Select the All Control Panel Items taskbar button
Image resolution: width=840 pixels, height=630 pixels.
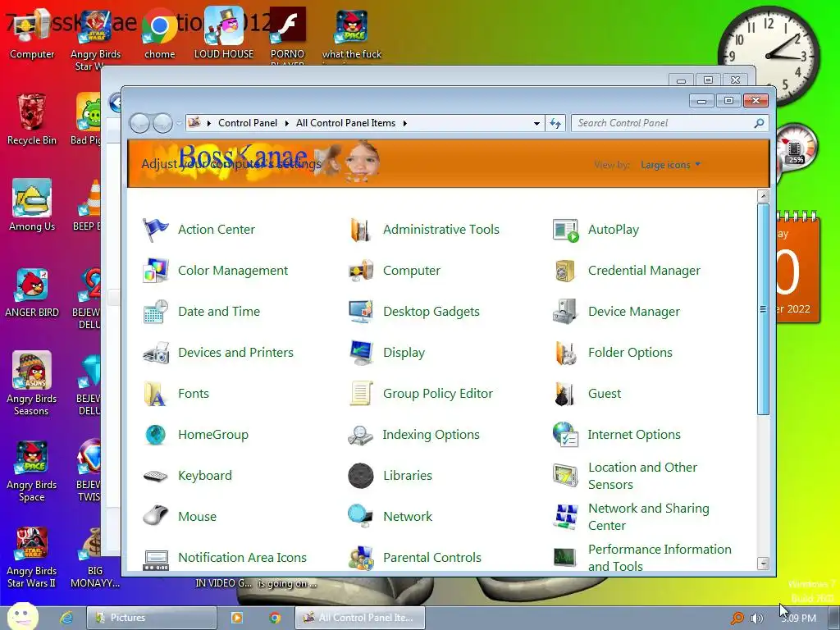pyautogui.click(x=360, y=618)
